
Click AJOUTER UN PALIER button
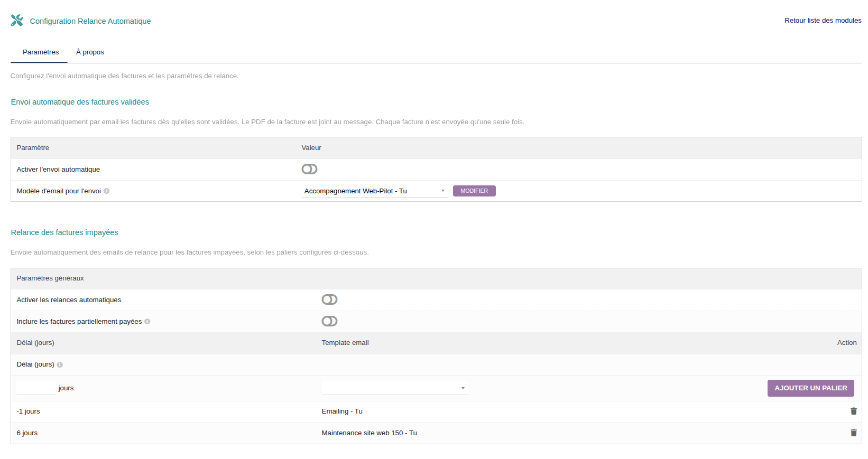[x=810, y=388]
